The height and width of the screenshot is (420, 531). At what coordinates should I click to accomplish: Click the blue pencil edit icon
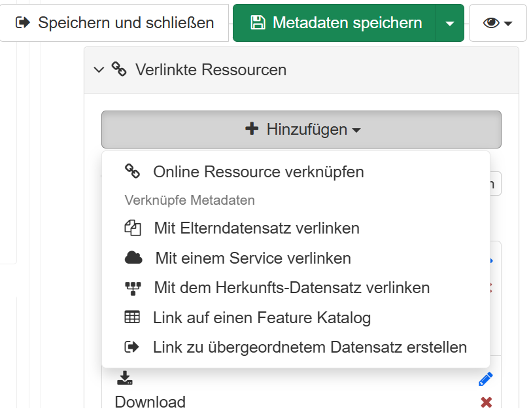(x=485, y=379)
